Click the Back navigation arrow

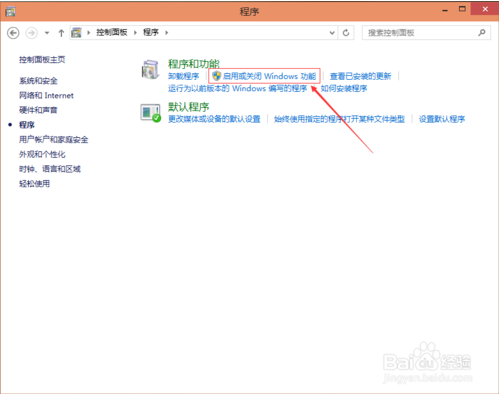point(13,33)
